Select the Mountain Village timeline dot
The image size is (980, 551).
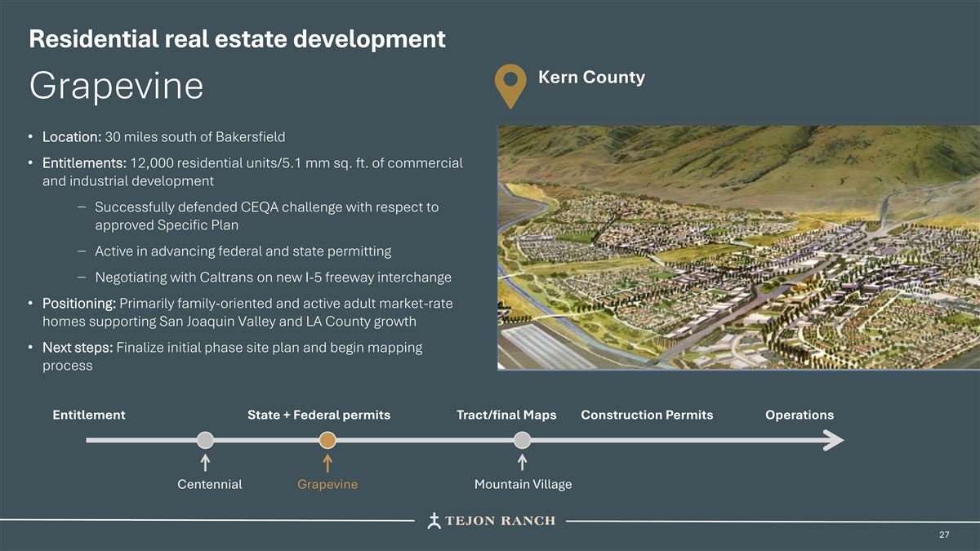click(x=523, y=440)
